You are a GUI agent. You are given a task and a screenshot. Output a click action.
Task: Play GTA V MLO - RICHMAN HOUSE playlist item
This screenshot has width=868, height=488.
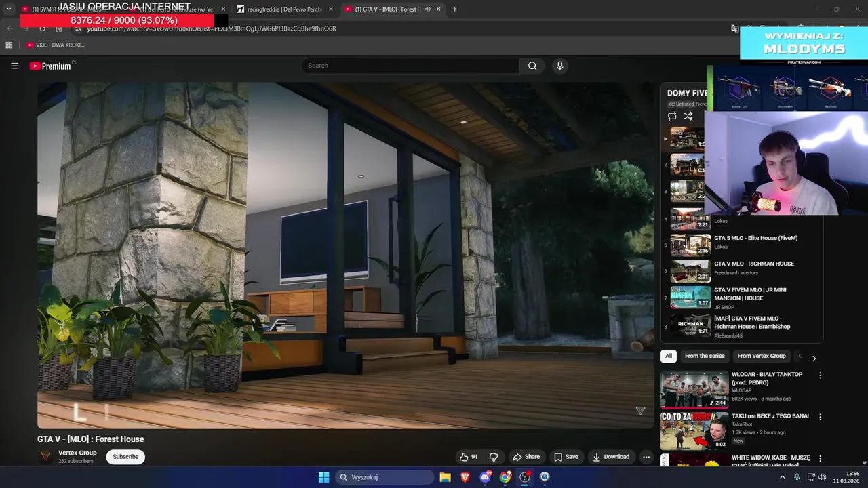tap(753, 264)
